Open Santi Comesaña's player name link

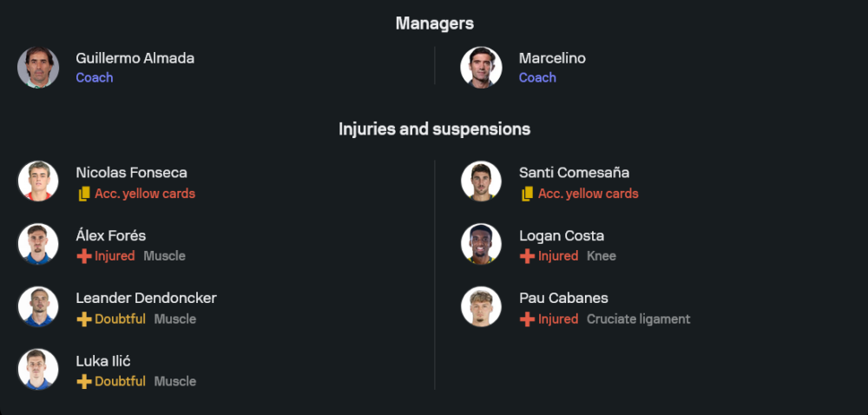pos(574,173)
